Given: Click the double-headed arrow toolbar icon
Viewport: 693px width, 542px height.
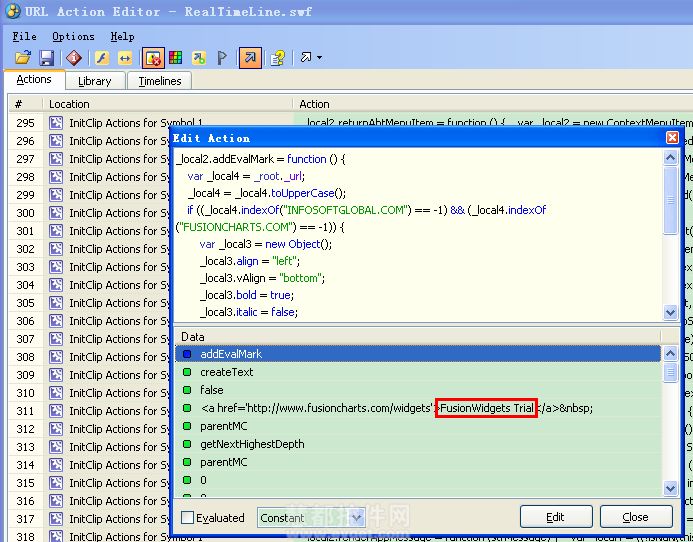Looking at the screenshot, I should click(126, 58).
